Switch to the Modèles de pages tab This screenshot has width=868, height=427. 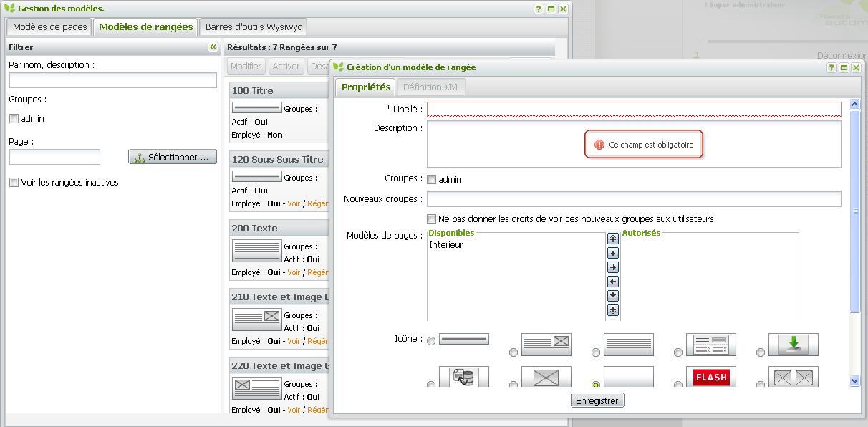tap(49, 27)
